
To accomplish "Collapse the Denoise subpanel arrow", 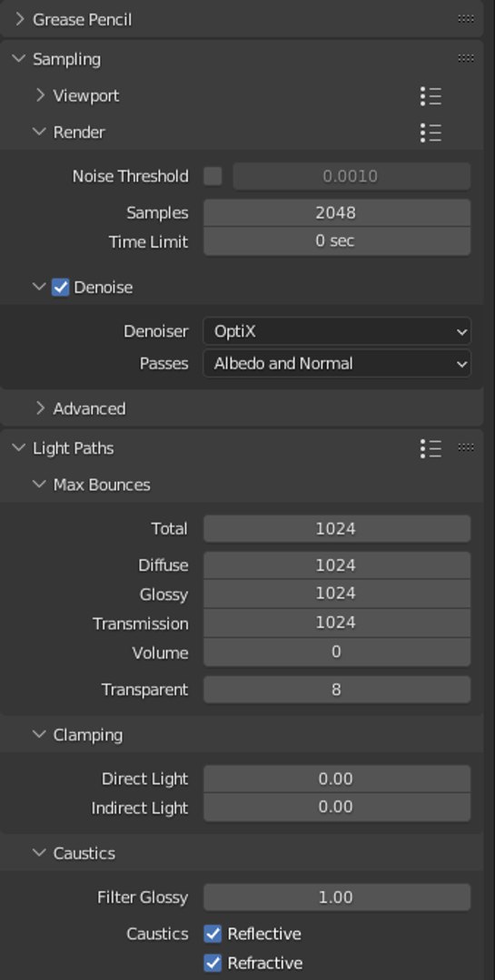I will coord(39,287).
